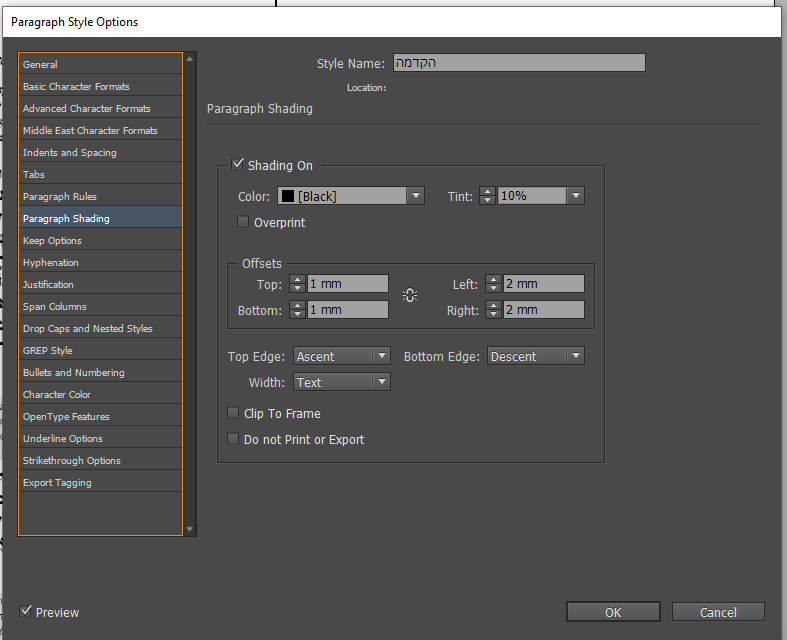The image size is (787, 640).
Task: Enable the Overprint checkbox
Action: click(242, 221)
